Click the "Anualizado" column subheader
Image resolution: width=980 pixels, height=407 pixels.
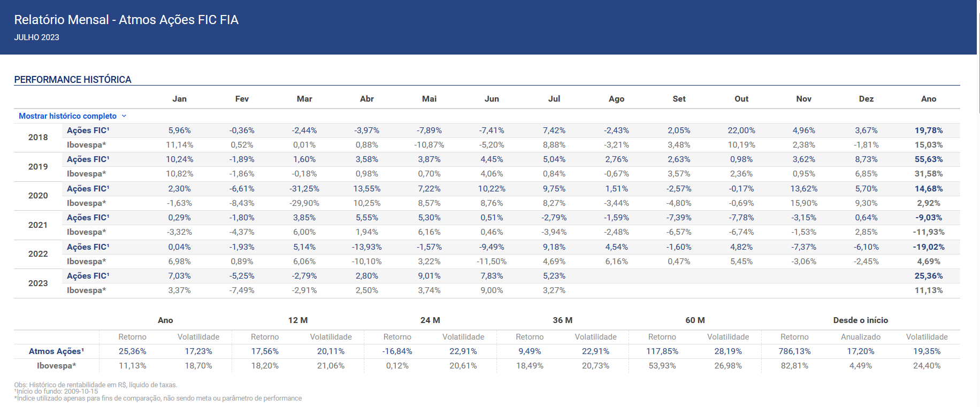[x=860, y=337]
